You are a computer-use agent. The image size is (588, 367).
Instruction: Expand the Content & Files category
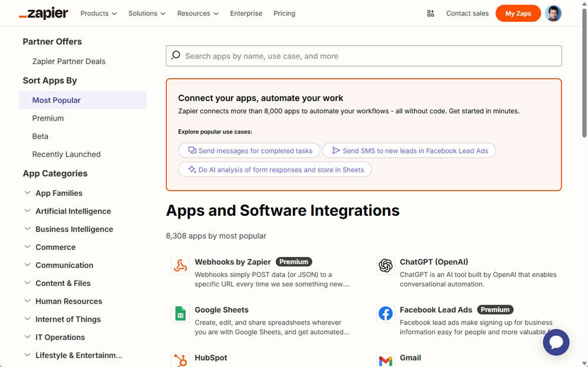pyautogui.click(x=58, y=283)
